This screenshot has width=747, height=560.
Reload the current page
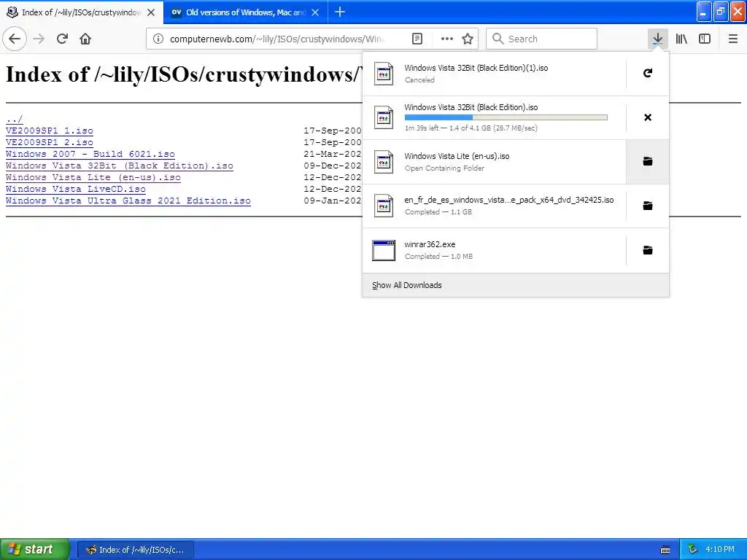[x=62, y=39]
